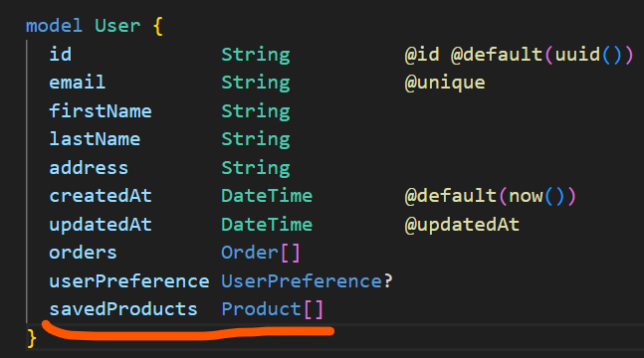Place cursor on id field name
This screenshot has height=358, width=644.
point(60,55)
